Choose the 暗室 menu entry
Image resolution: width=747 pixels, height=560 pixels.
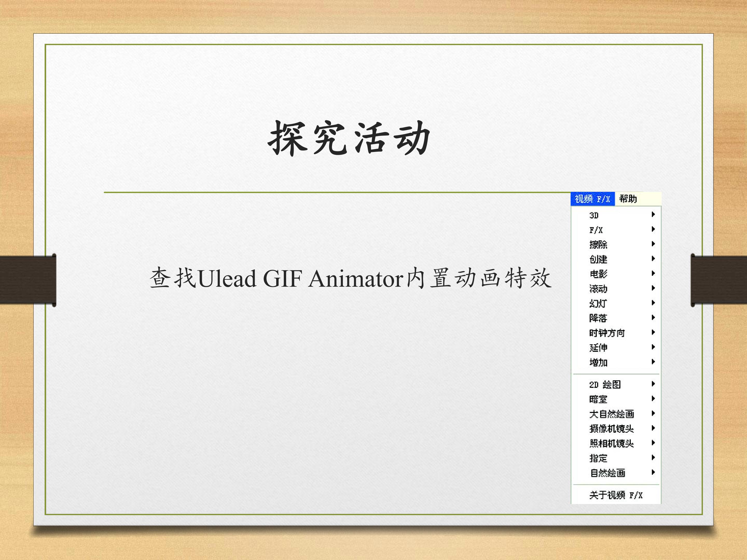point(616,399)
